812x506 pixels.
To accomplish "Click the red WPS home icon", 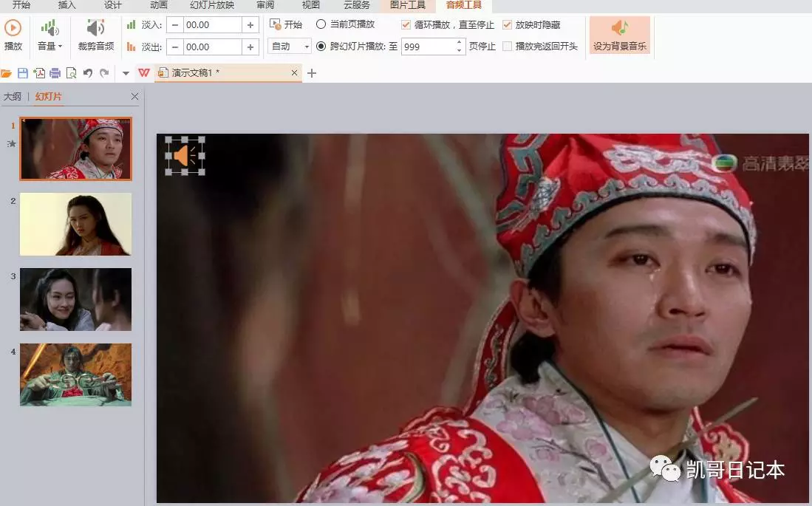I will pyautogui.click(x=144, y=73).
